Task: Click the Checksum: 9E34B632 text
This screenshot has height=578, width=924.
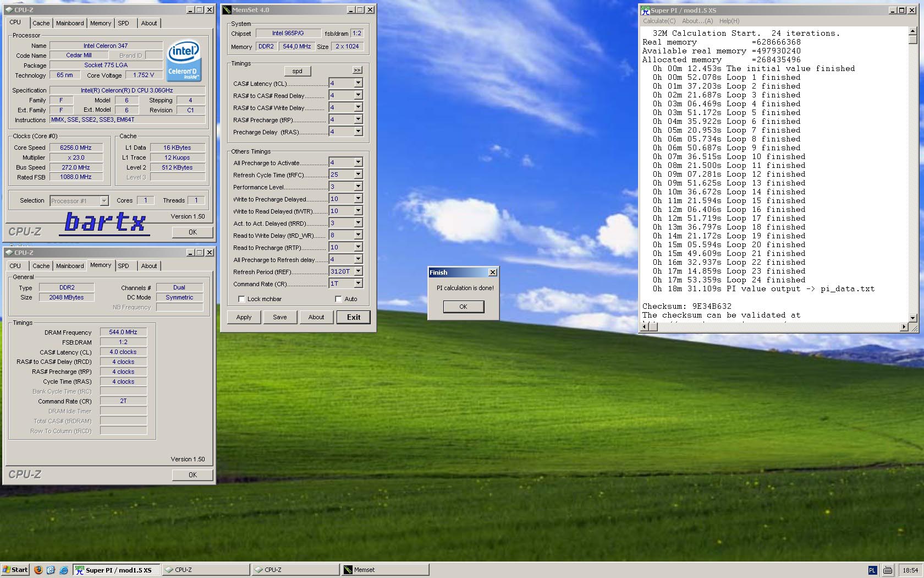Action: pos(687,306)
